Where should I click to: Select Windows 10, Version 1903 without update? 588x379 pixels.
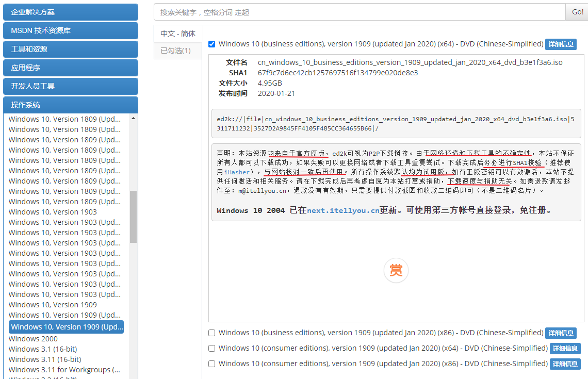53,212
